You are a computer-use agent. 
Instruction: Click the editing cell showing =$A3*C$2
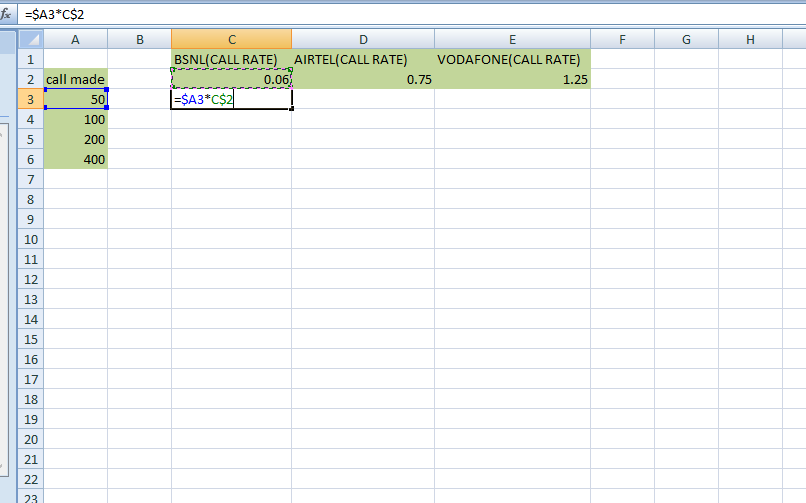[x=232, y=100]
